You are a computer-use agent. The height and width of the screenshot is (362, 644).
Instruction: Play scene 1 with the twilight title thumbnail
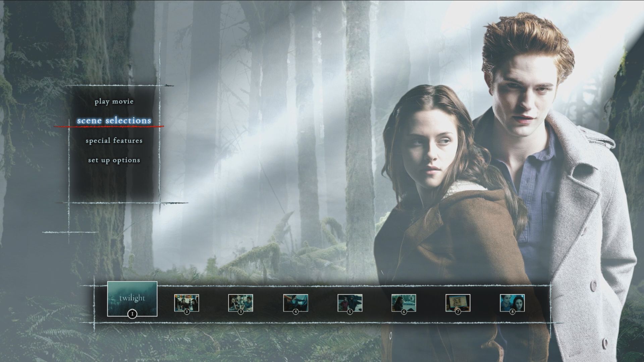coord(132,299)
